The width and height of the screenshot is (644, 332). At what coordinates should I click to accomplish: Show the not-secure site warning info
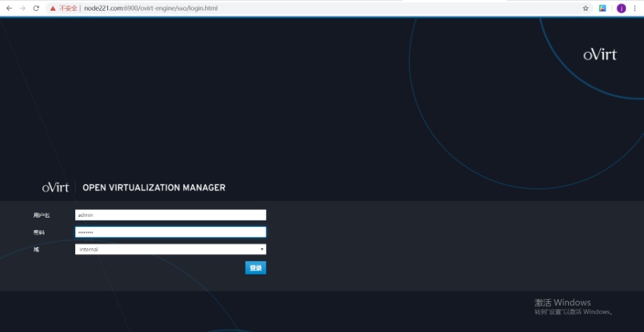[53, 8]
